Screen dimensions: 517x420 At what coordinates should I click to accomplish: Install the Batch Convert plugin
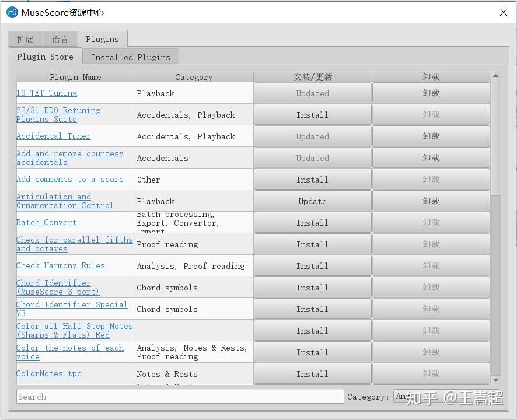[x=312, y=222]
